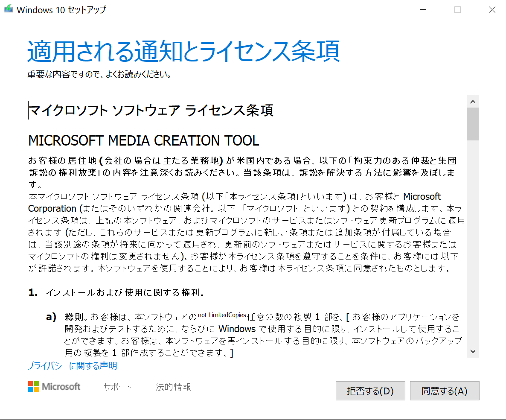This screenshot has width=506, height=420.
Task: Click the Windows 10 setup title bar icon
Action: tap(9, 9)
